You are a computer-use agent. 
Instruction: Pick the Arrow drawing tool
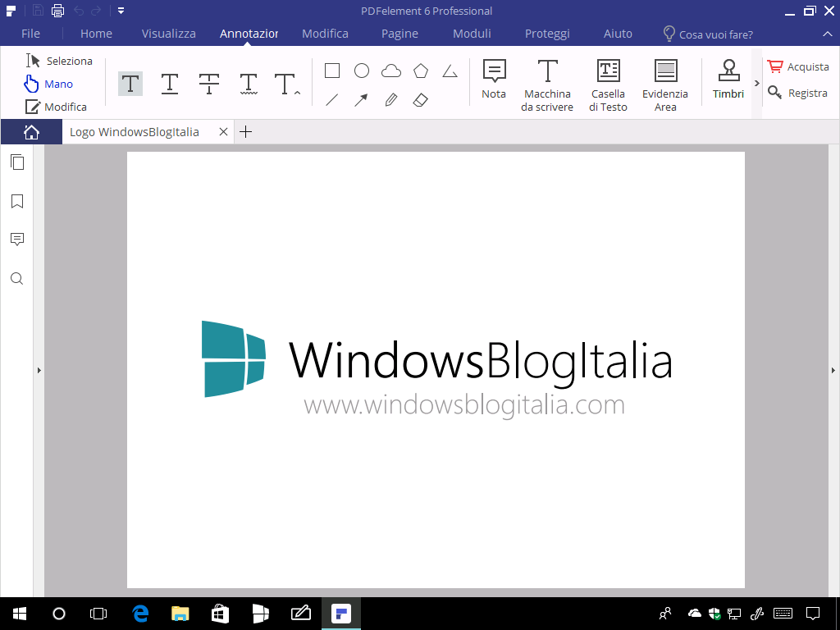361,99
